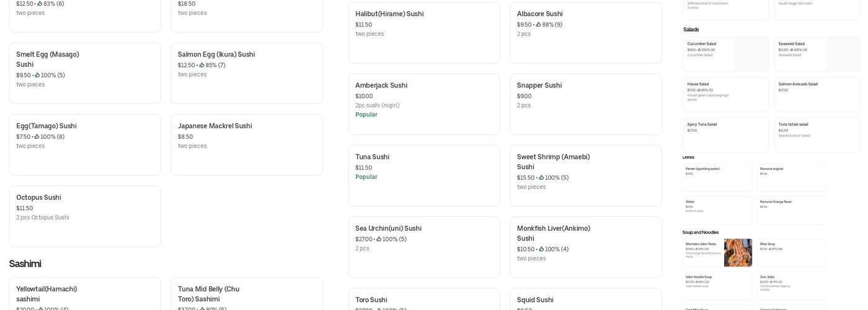Choose the Tuna Sushi popular item
The width and height of the screenshot is (868, 310).
pyautogui.click(x=423, y=175)
